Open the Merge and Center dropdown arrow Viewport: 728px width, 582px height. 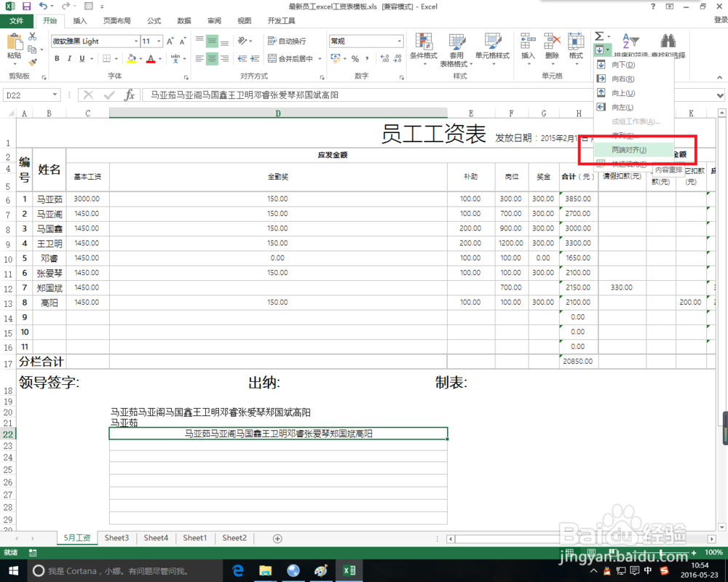click(320, 58)
